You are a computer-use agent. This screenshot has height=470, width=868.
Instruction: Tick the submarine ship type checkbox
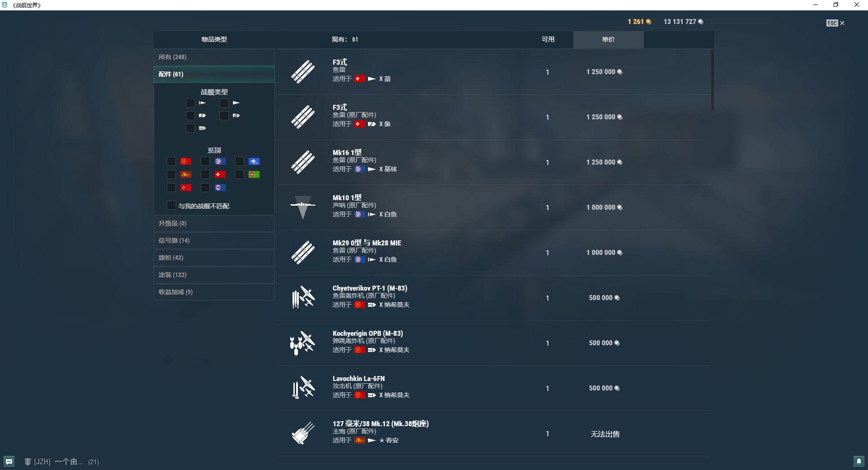coord(190,103)
